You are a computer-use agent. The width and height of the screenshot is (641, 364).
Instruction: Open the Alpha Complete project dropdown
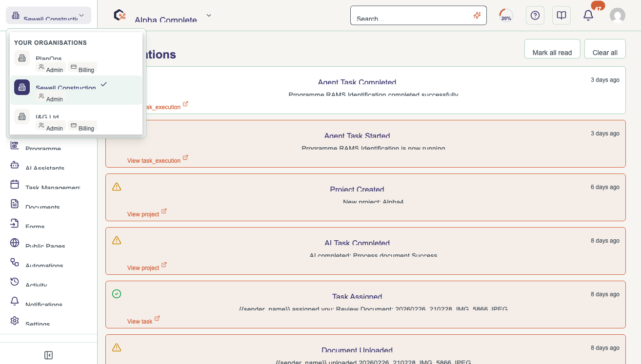209,15
